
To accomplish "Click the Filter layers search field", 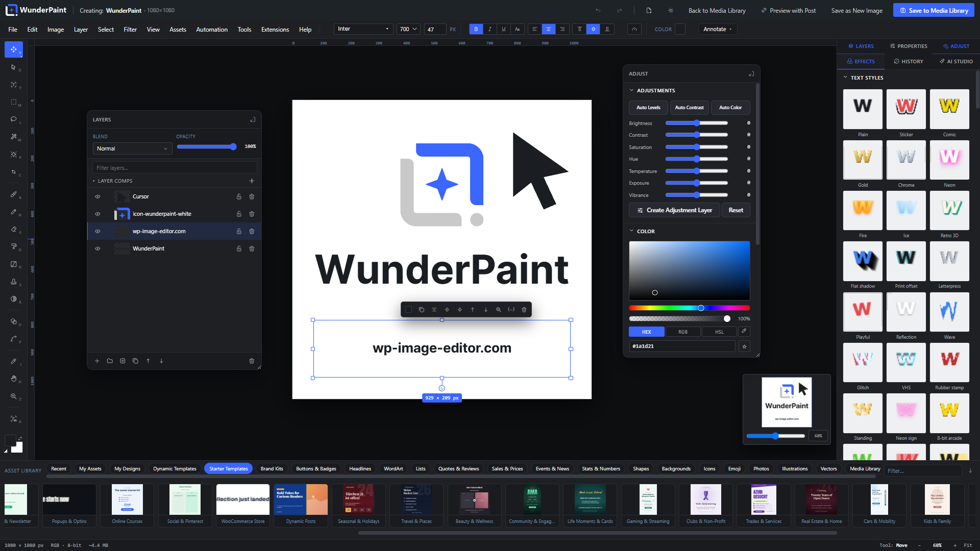I will tap(175, 168).
